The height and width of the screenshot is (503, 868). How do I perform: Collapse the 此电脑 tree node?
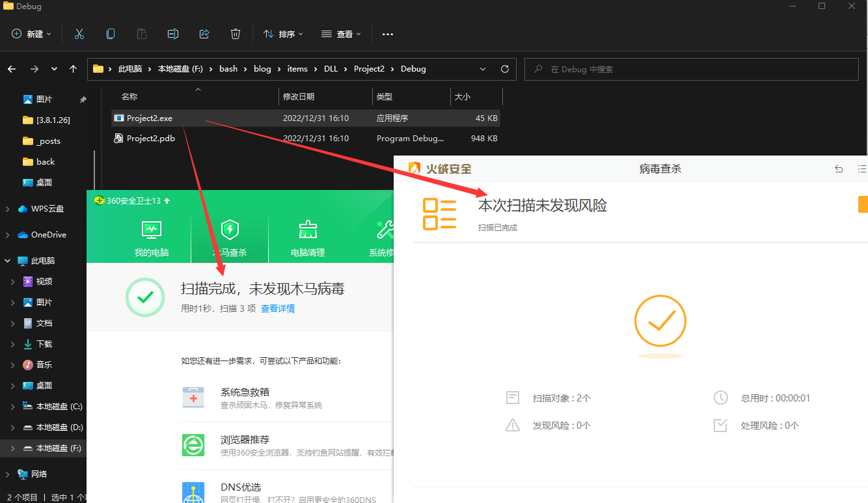pos(8,261)
